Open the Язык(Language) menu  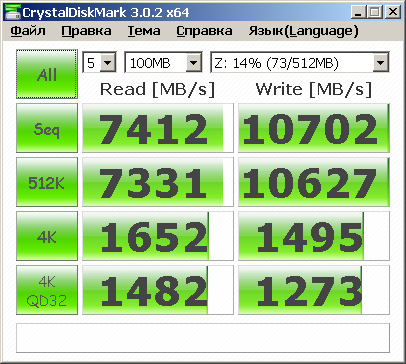tap(303, 31)
